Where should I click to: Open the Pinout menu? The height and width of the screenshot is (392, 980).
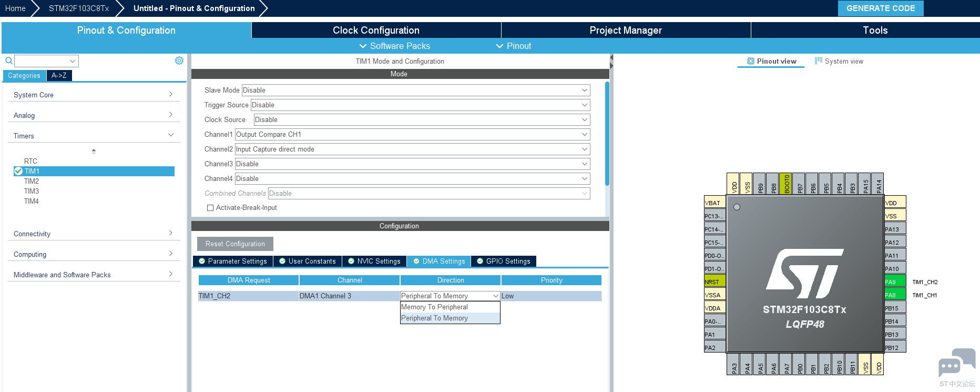pos(514,46)
